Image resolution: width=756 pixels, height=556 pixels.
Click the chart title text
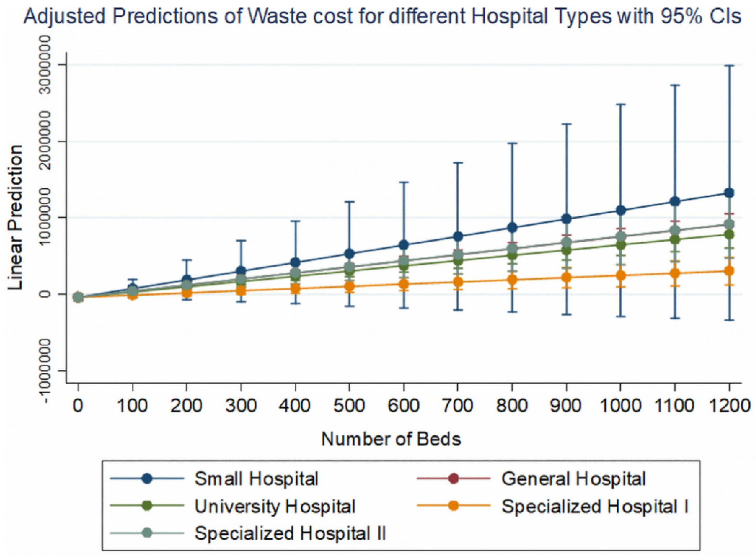tap(382, 17)
